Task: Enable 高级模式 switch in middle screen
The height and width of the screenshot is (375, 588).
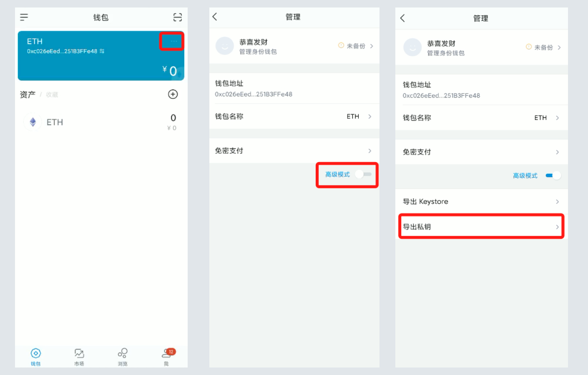Action: [x=363, y=174]
